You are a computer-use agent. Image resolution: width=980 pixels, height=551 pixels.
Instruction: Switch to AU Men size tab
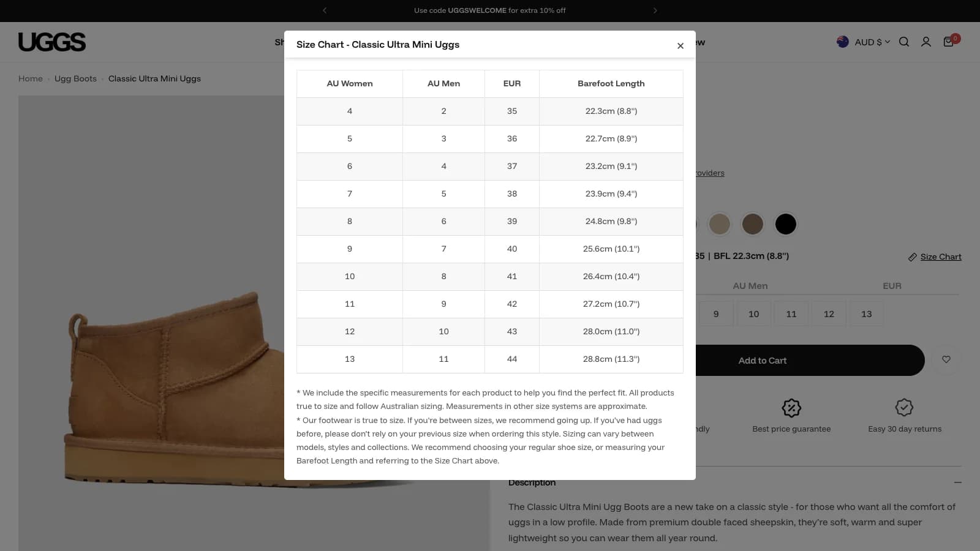[750, 286]
